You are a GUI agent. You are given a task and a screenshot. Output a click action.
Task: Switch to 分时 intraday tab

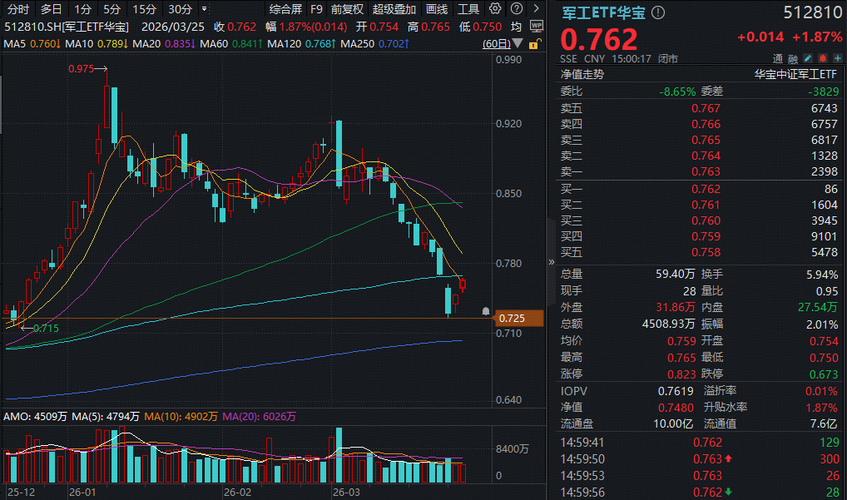coord(18,9)
